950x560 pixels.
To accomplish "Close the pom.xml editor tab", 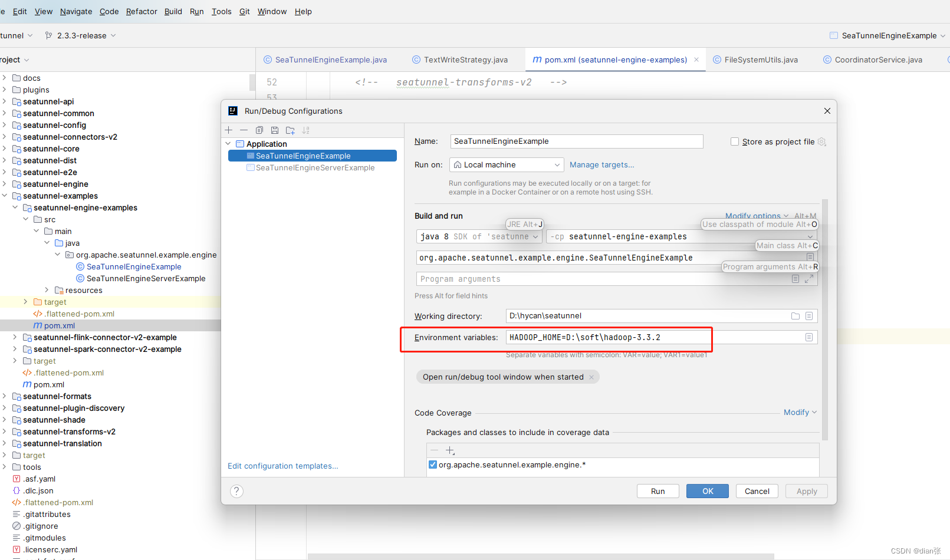I will [x=696, y=60].
